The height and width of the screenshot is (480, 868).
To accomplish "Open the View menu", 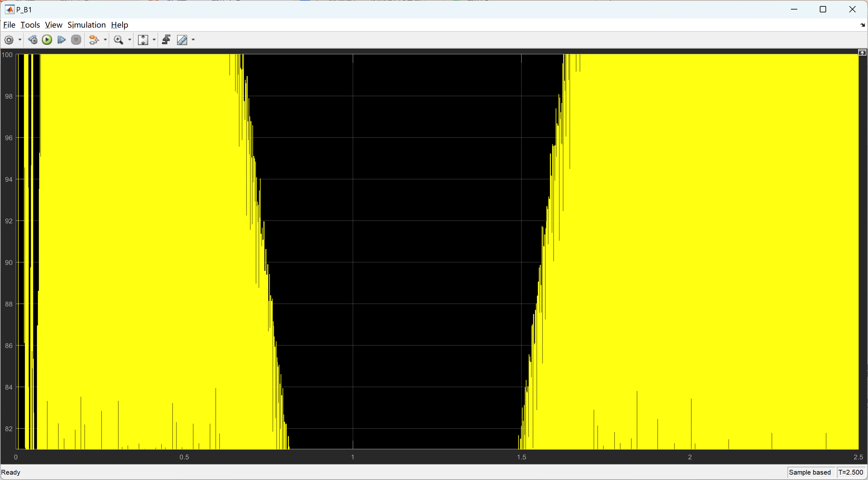I will point(54,25).
